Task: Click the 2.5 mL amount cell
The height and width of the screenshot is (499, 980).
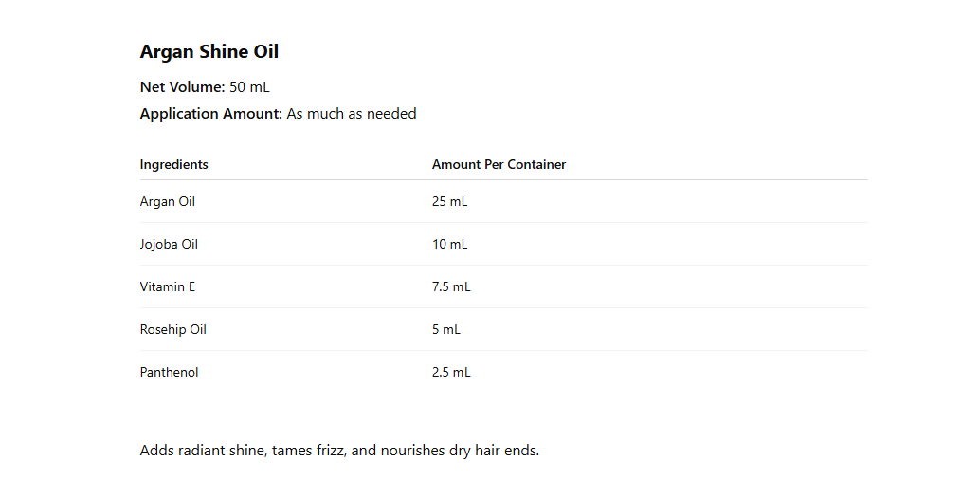Action: coord(451,372)
